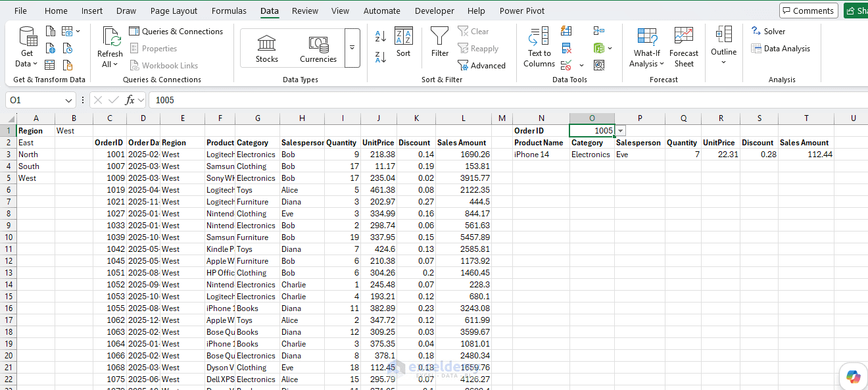868x390 pixels.
Task: Click Consolidate icon
Action: point(598,31)
